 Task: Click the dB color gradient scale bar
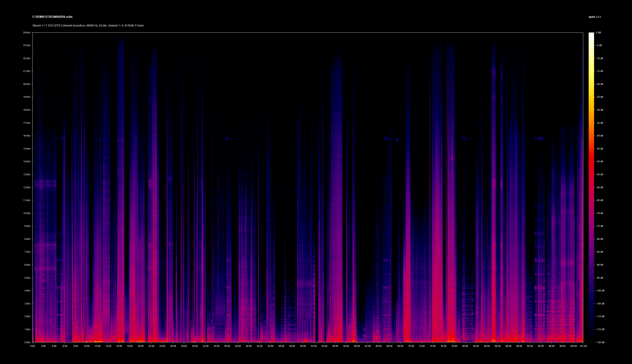point(591,187)
